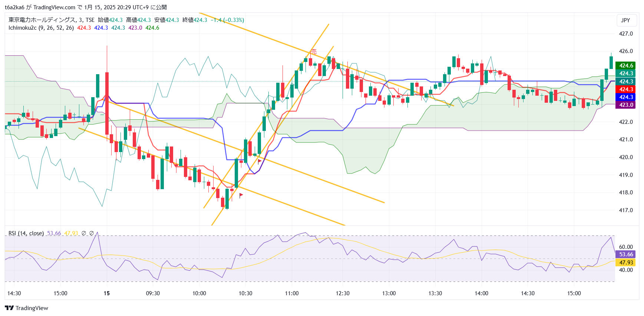Click the 東京電力ホールディングス symbol title
The height and width of the screenshot is (316, 644).
[x=42, y=20]
